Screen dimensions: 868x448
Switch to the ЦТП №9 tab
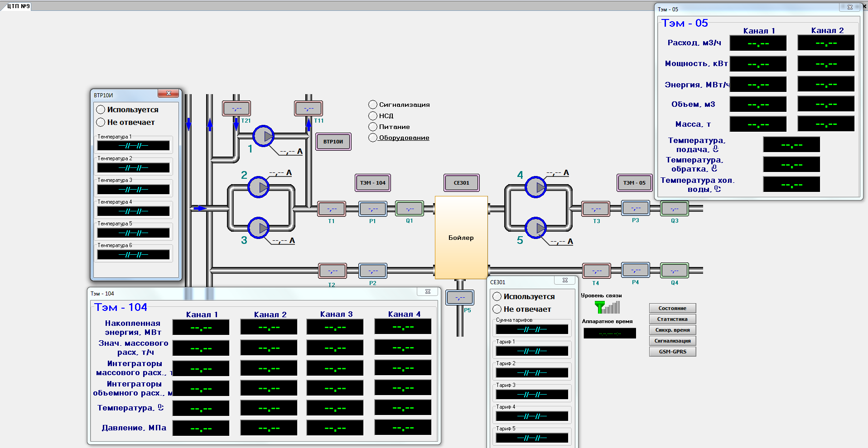[18, 6]
